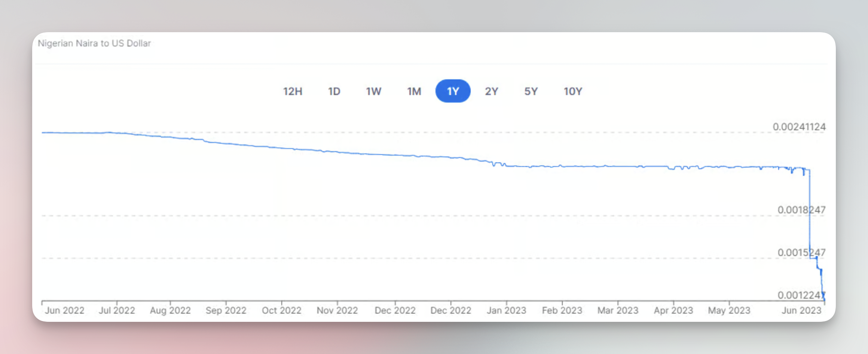Click the Jun 2023 x-axis label
This screenshot has width=868, height=354.
click(x=801, y=311)
